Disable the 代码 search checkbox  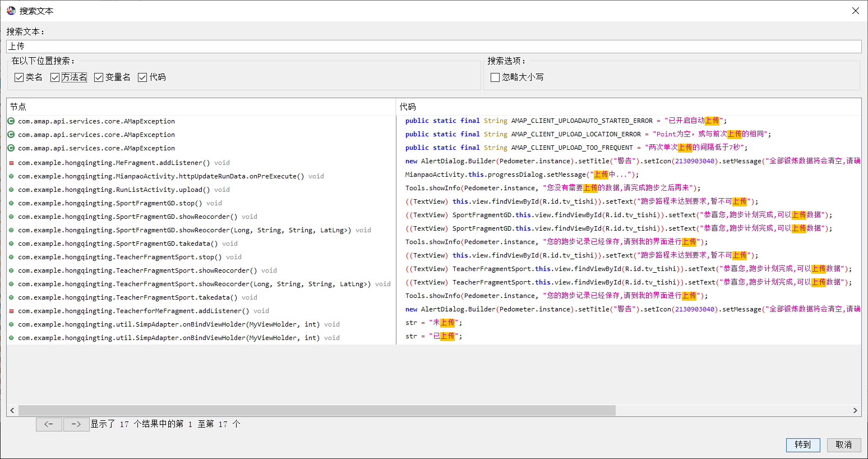(x=142, y=77)
